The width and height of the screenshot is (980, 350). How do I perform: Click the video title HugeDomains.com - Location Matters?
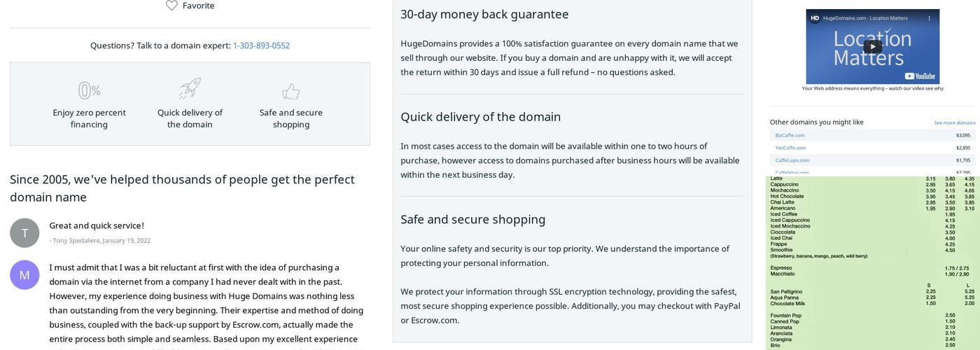point(865,18)
